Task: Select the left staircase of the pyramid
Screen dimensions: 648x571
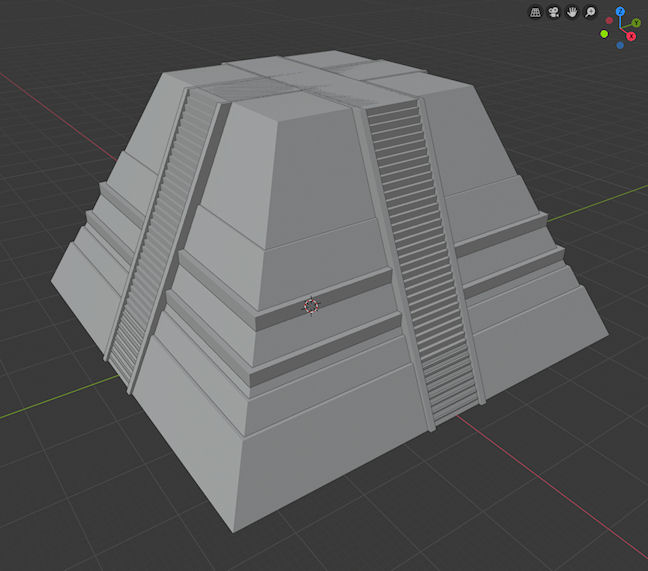Action: pos(160,240)
